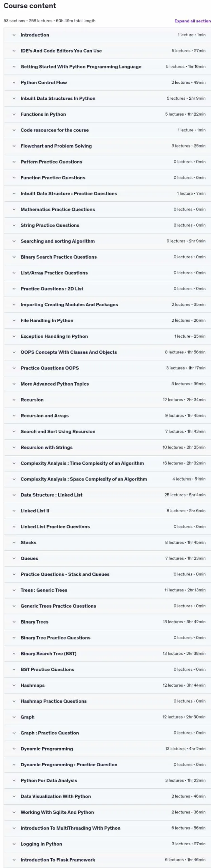
Task: Open Introduction To Flask Framework section
Action: tap(107, 860)
